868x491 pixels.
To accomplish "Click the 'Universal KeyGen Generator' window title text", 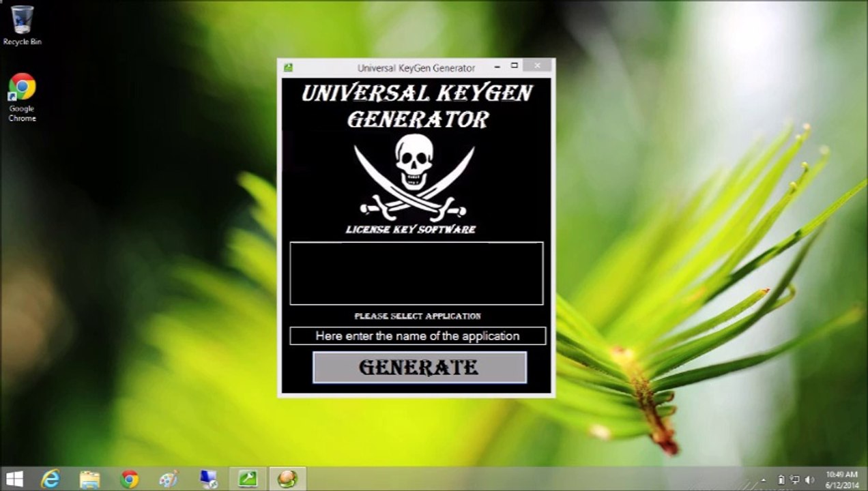I will click(416, 68).
